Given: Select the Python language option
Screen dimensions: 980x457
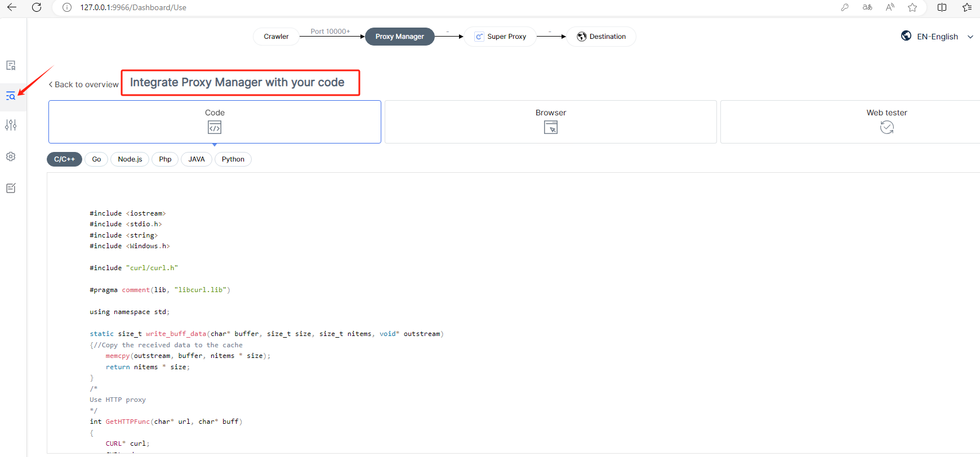Looking at the screenshot, I should pos(233,159).
